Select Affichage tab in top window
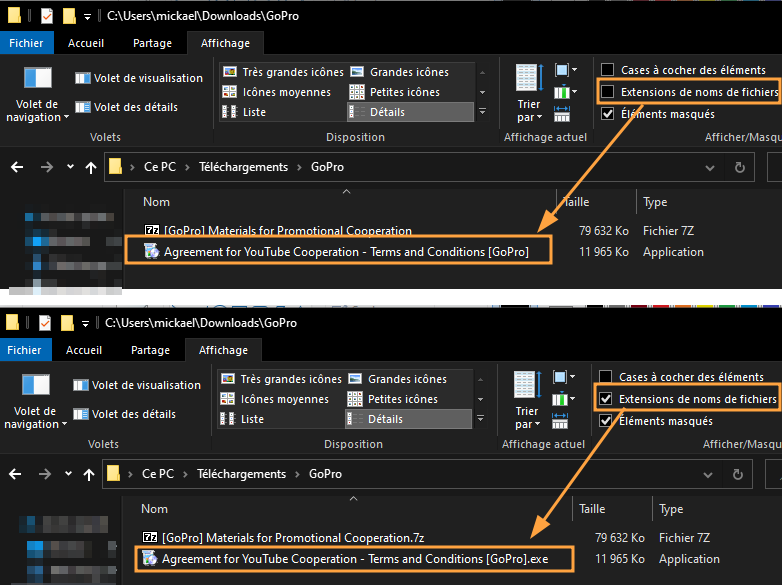782x585 pixels. tap(225, 43)
